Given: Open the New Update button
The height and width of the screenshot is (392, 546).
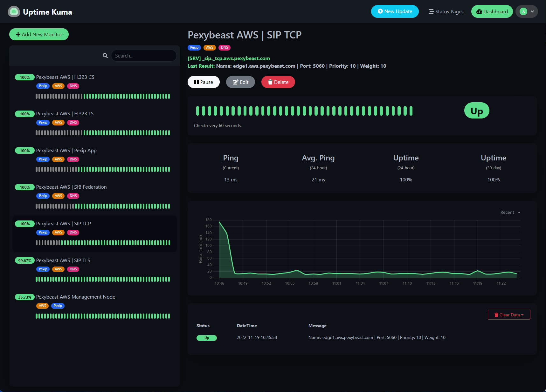Looking at the screenshot, I should coord(395,11).
